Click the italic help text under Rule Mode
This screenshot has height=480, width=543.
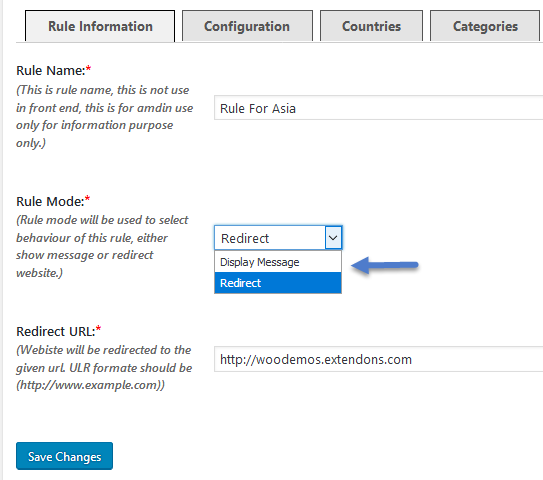click(x=102, y=246)
